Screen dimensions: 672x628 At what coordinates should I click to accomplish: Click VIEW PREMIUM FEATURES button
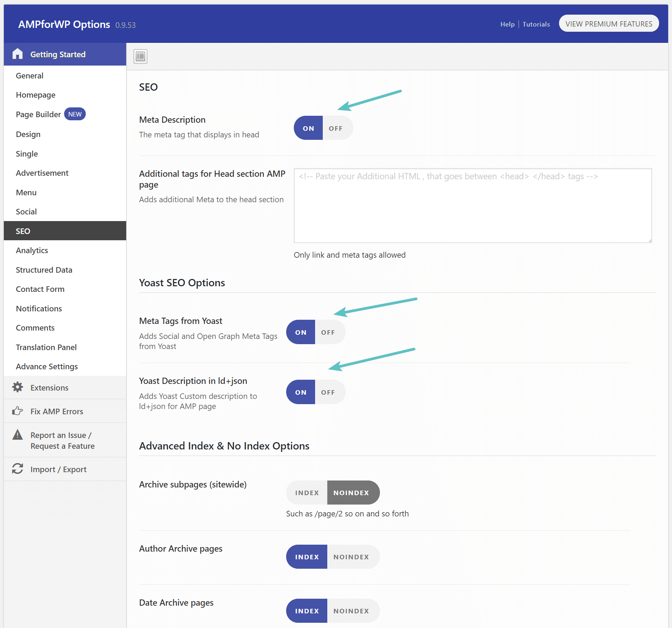point(609,24)
